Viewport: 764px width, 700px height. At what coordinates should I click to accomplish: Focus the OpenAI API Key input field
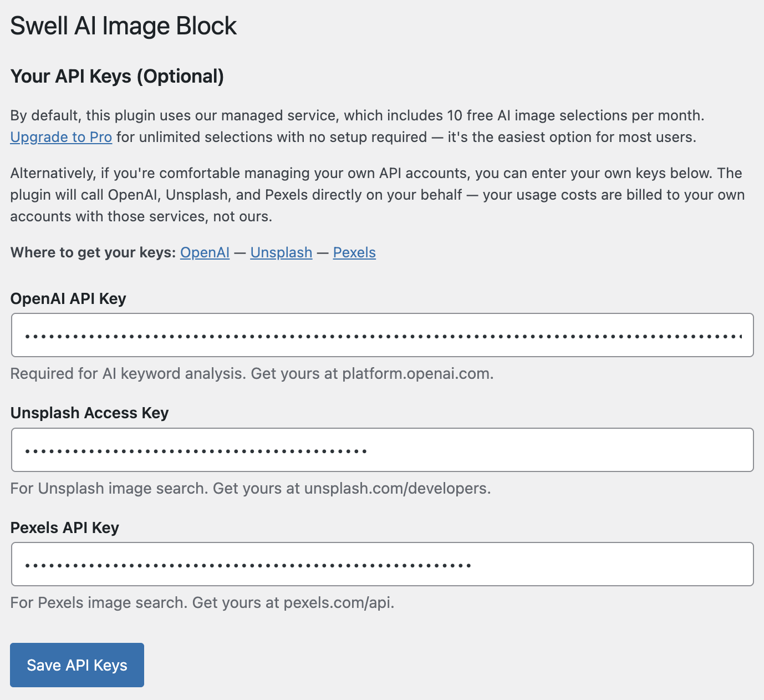pyautogui.click(x=382, y=334)
